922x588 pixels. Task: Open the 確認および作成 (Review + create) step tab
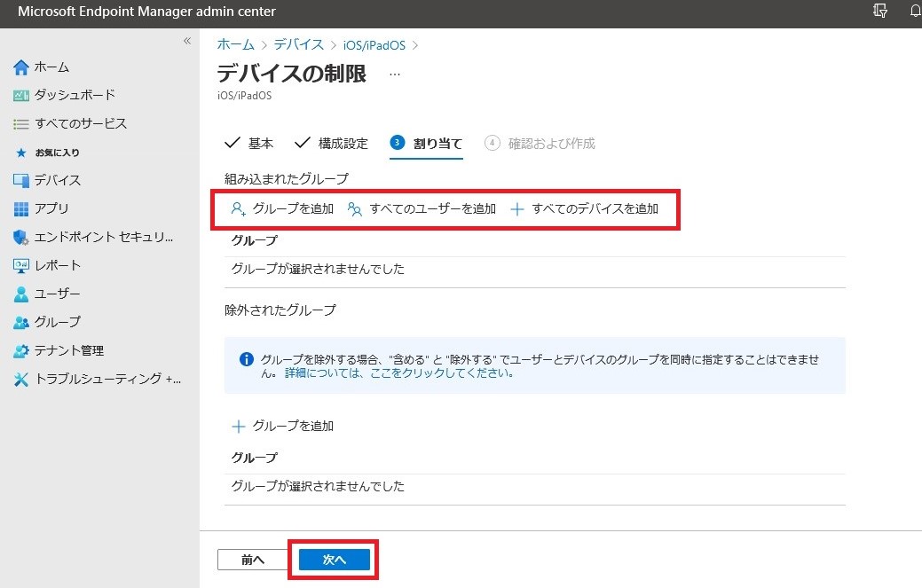click(540, 143)
